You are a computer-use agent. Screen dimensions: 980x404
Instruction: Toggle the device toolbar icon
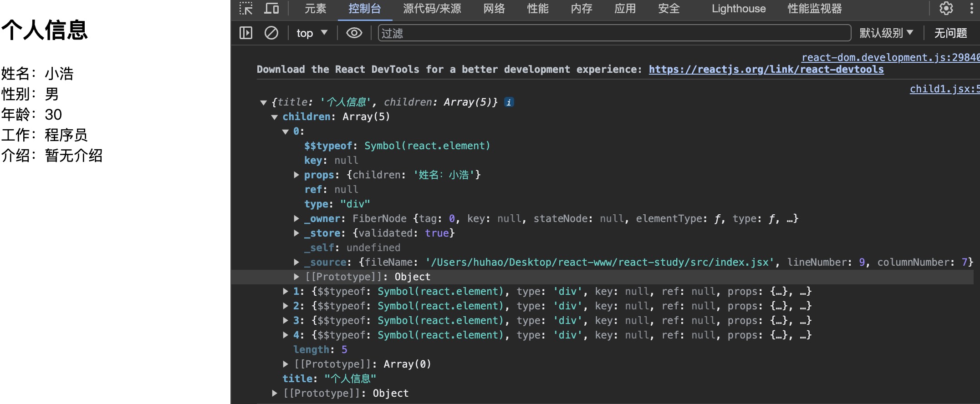click(272, 9)
